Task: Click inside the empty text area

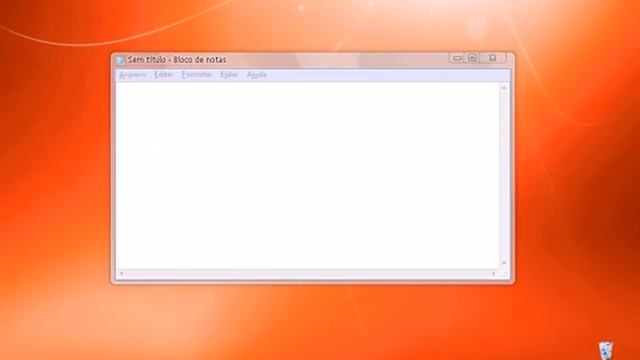Action: tap(308, 176)
